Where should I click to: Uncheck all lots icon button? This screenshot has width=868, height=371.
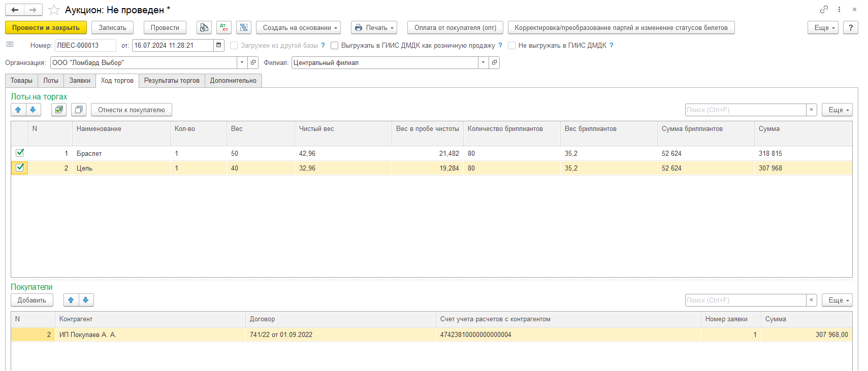[79, 110]
